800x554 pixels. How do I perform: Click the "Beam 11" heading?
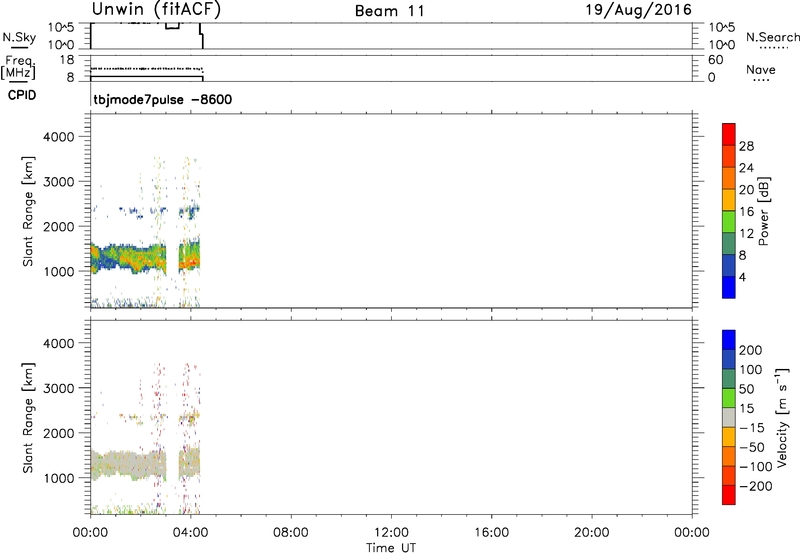[390, 11]
